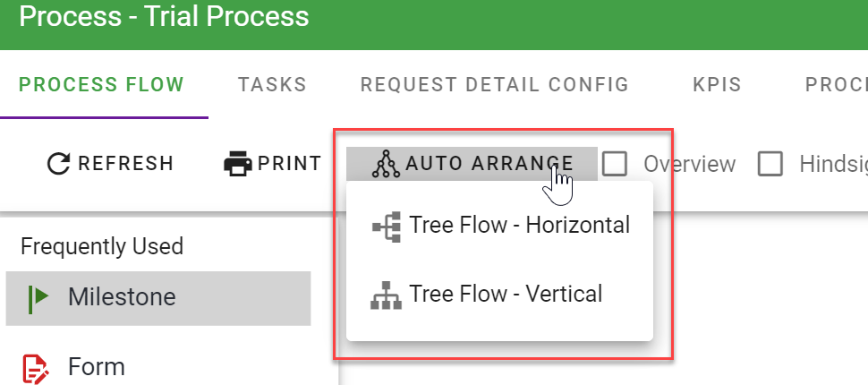Go to Request Detail Config tab
Screen dimensions: 868x385
pyautogui.click(x=494, y=85)
